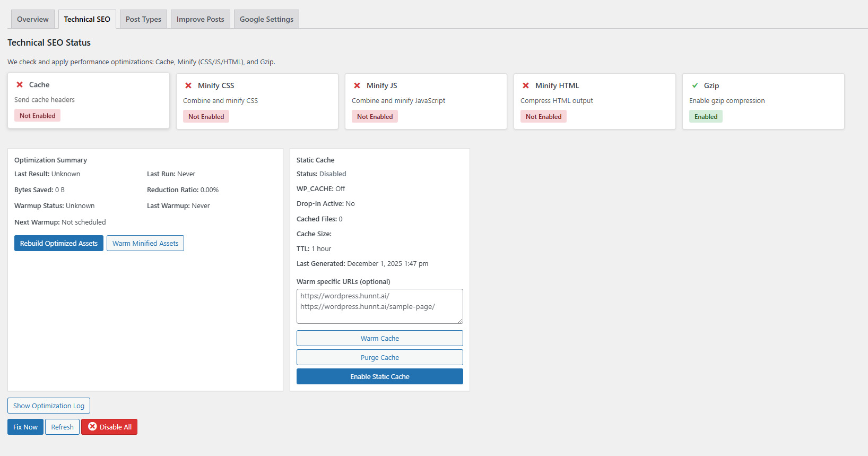Viewport: 868px width, 456px height.
Task: Click the red X icon beside Minify CSS
Action: 188,85
